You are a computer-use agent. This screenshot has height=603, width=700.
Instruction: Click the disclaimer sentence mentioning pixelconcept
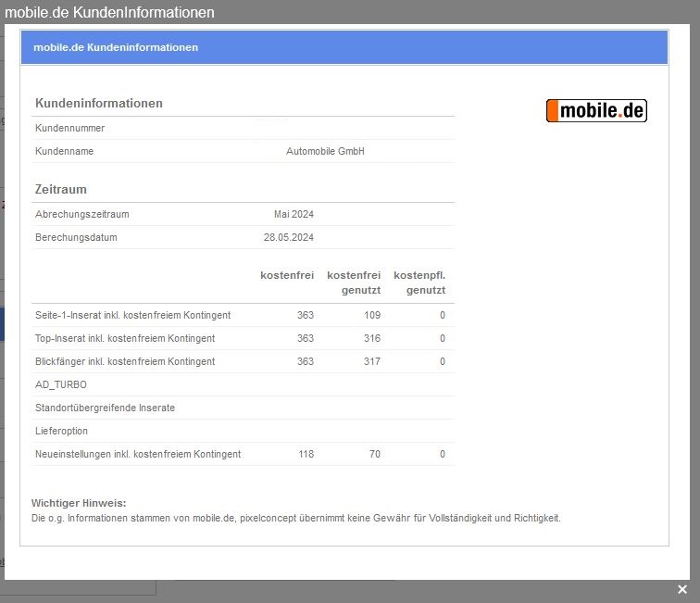coord(296,519)
